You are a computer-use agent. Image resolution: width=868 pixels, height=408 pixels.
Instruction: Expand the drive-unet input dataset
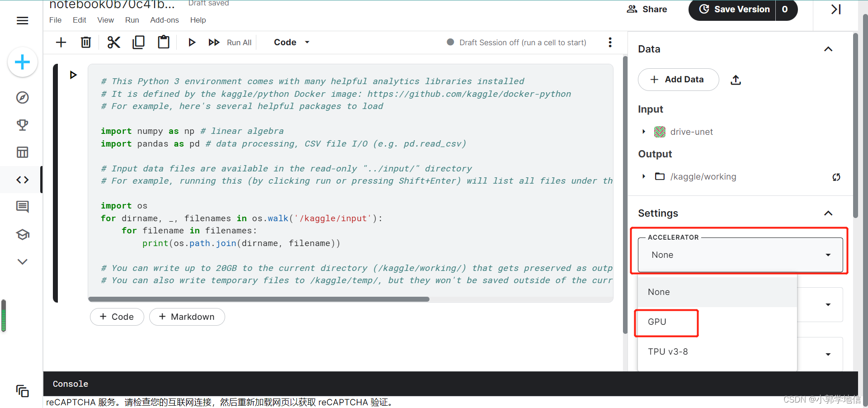644,132
